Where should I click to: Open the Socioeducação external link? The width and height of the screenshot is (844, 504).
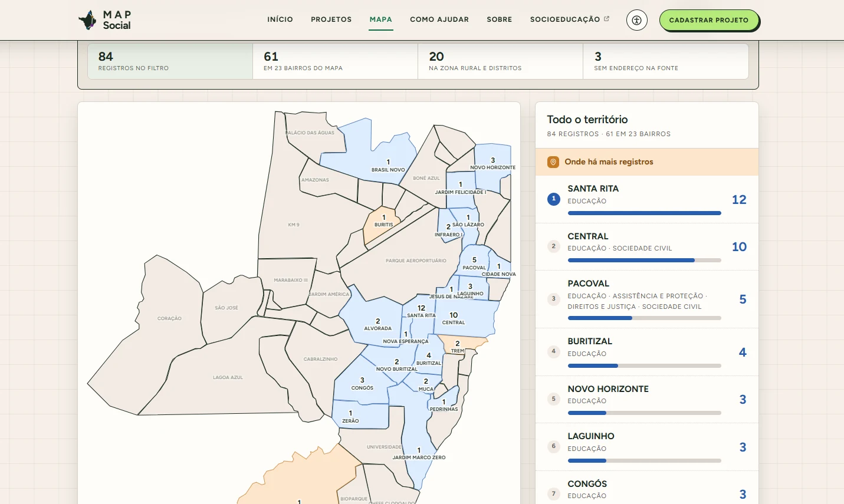coord(570,19)
